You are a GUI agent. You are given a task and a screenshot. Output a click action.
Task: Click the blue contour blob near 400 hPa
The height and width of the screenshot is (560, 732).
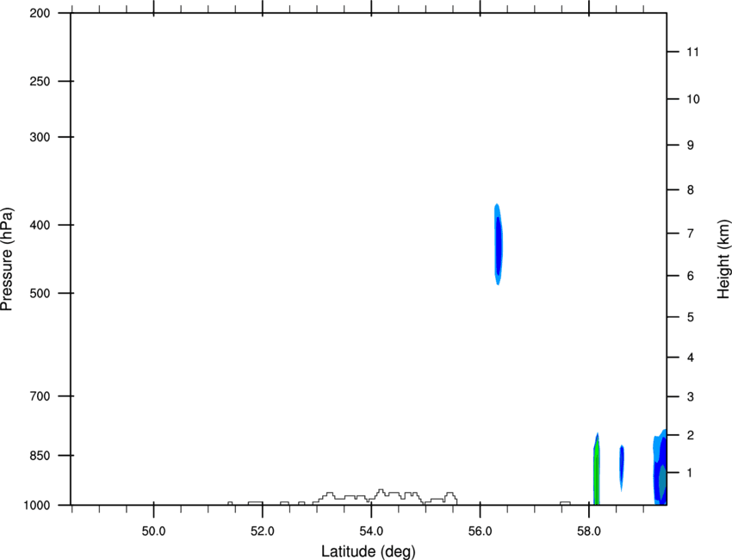pos(498,245)
